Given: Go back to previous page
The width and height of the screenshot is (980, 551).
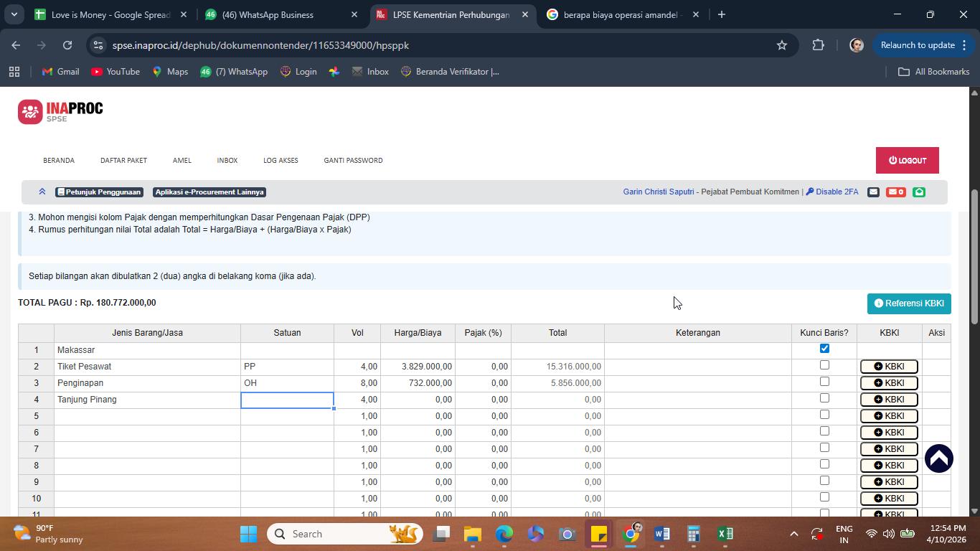Looking at the screenshot, I should [16, 45].
